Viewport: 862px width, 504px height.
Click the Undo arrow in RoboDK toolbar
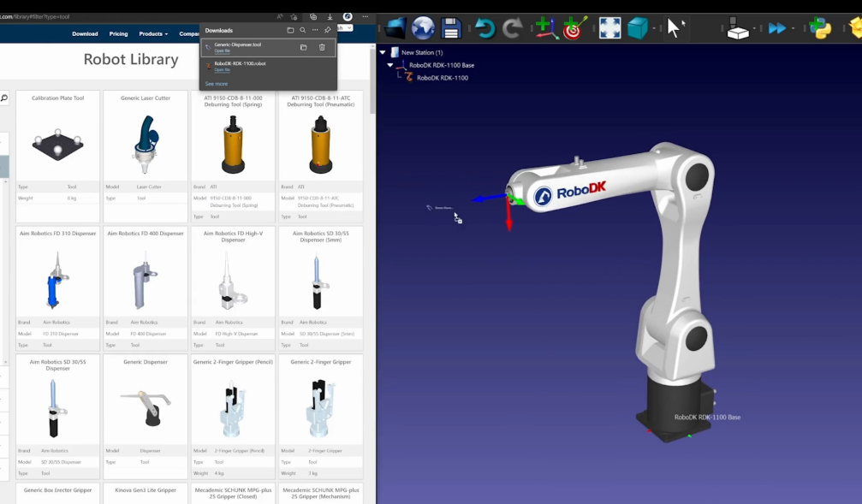click(x=485, y=28)
